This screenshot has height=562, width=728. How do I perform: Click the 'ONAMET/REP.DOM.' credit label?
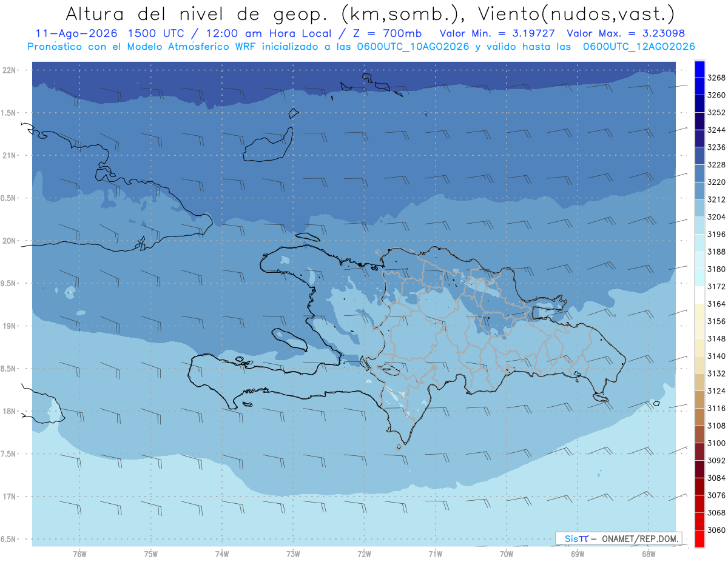[641, 538]
